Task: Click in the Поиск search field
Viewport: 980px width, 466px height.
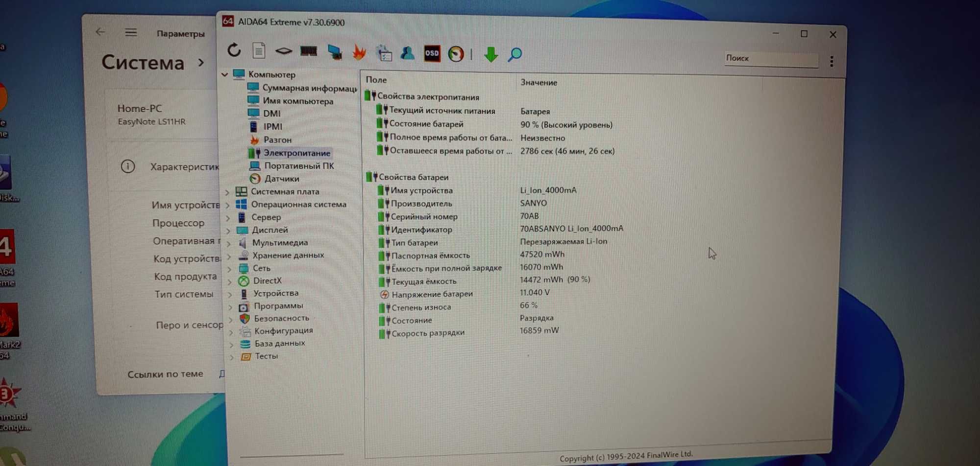Action: pos(771,59)
